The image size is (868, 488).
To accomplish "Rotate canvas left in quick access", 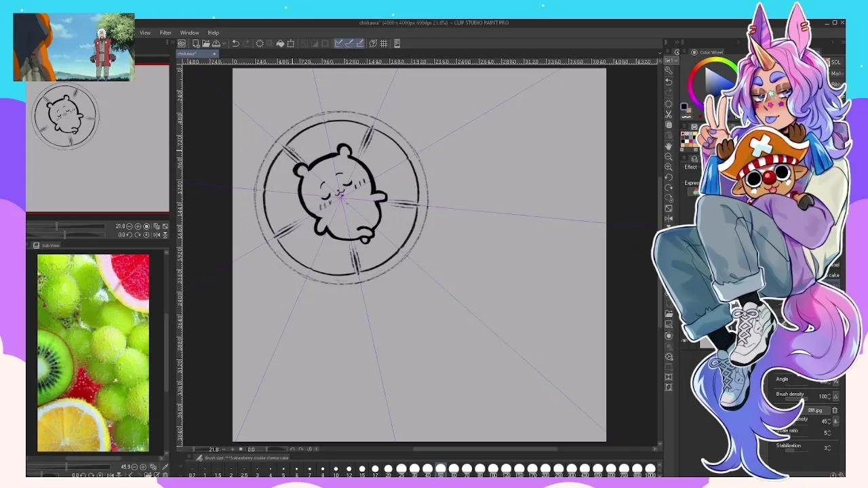I will click(x=669, y=177).
